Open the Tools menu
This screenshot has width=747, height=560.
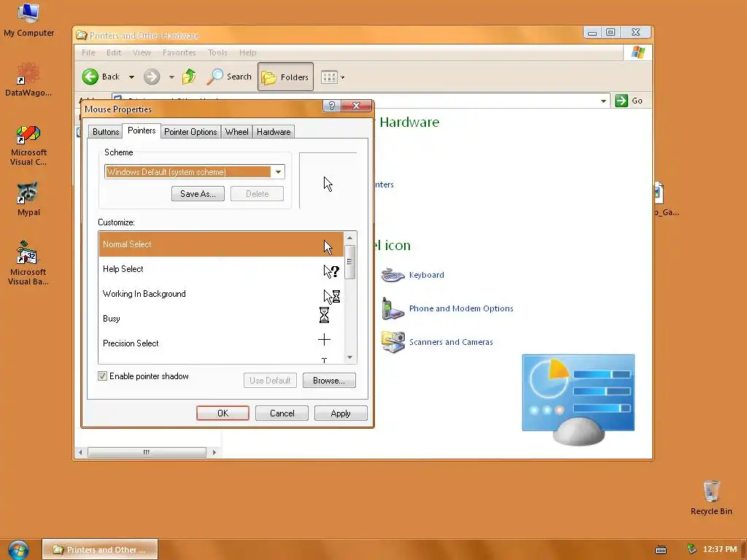(x=217, y=52)
